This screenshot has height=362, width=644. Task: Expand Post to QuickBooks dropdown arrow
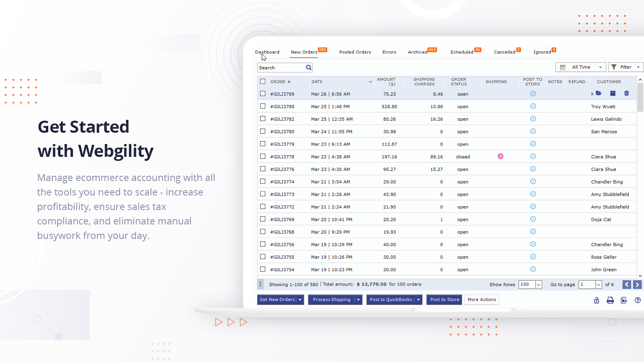point(419,300)
